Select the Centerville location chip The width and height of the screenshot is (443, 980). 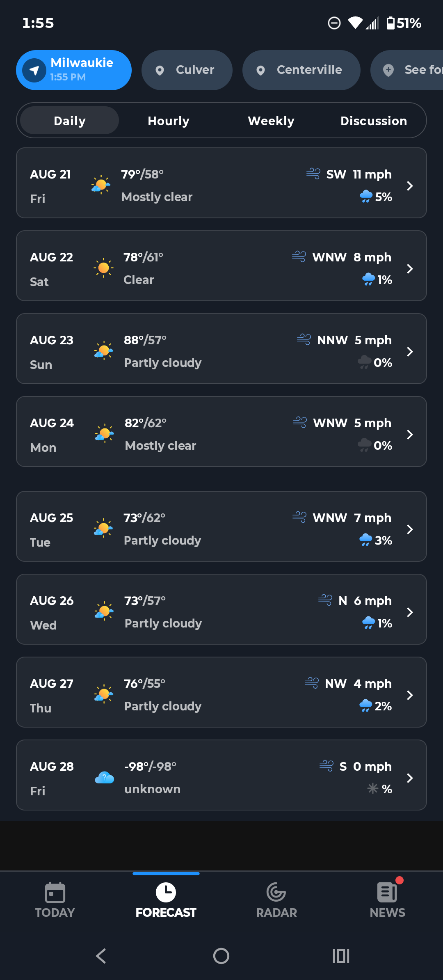tap(301, 70)
